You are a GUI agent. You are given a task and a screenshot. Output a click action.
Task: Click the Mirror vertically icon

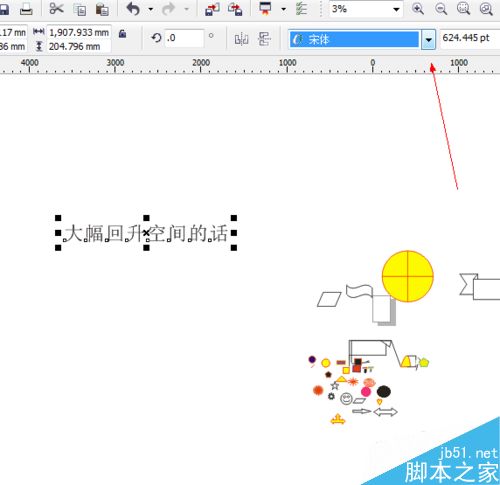[264, 39]
